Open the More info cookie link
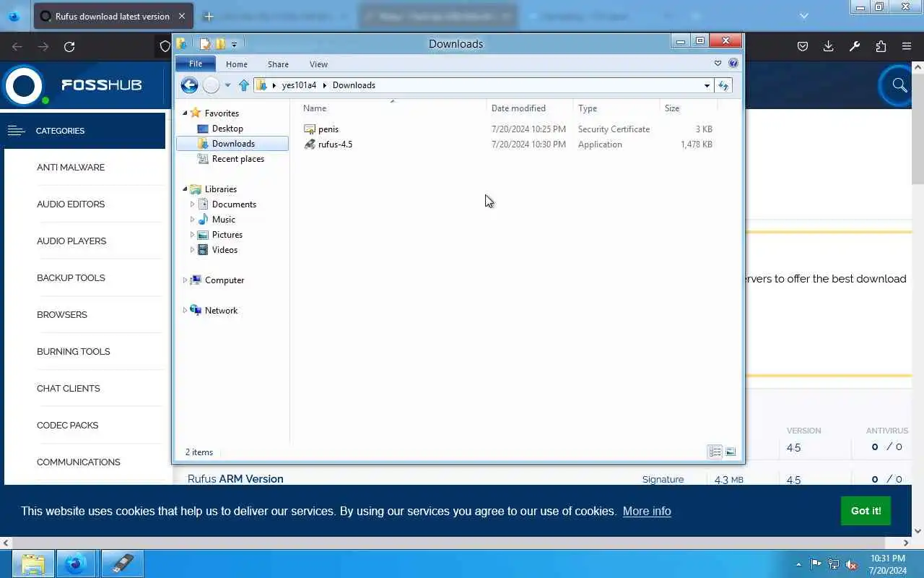Screen dimensions: 924x578 [647, 511]
